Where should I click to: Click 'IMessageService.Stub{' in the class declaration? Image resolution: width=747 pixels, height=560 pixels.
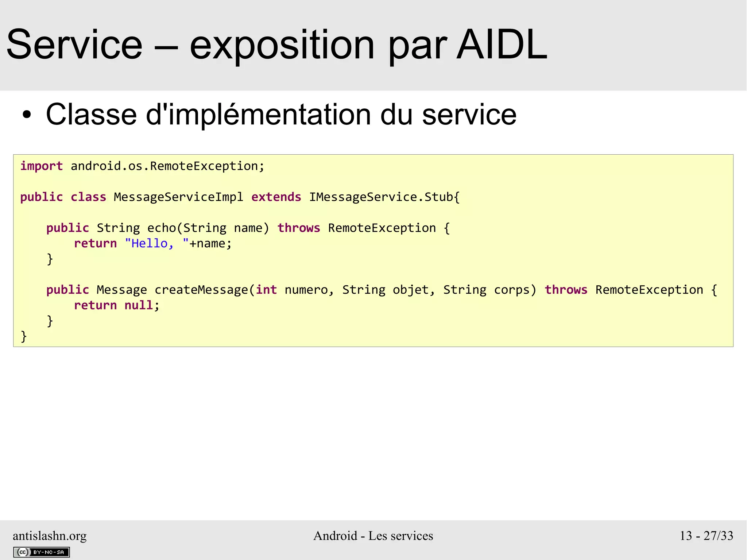(384, 197)
